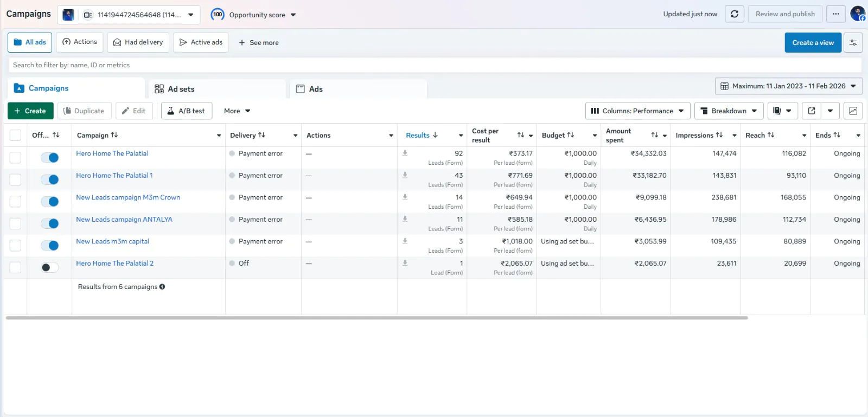Sort by the Off/On column arrows
Viewport: 868px width, 417px height.
pyautogui.click(x=56, y=135)
